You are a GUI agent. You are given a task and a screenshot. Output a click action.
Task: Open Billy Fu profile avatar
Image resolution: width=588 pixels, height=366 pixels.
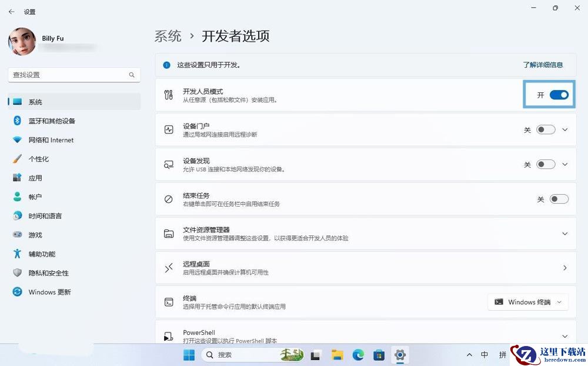[x=22, y=41]
